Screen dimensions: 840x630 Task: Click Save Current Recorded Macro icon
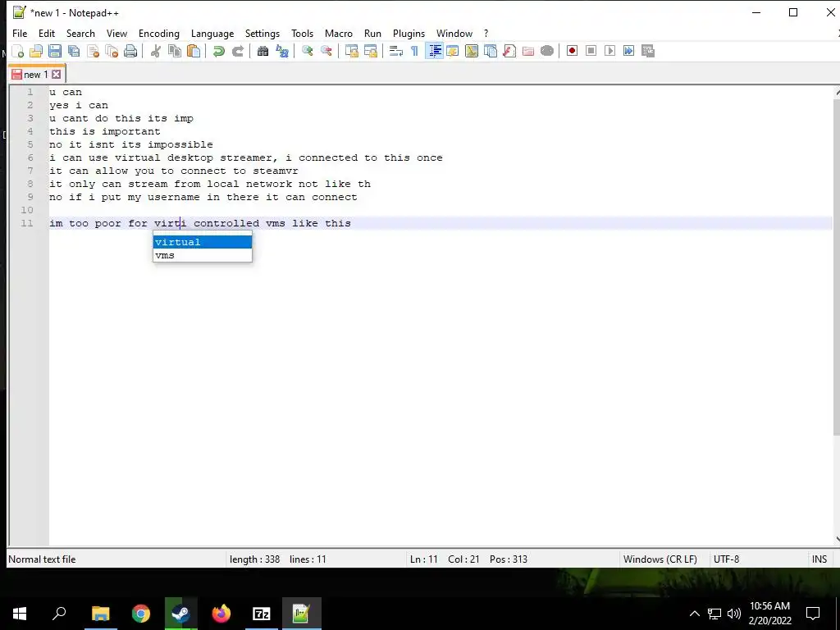click(x=648, y=51)
